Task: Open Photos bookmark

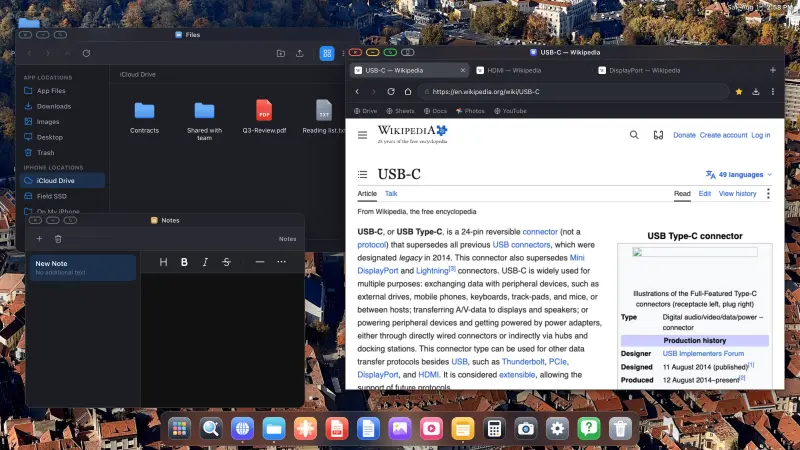Action: [470, 111]
